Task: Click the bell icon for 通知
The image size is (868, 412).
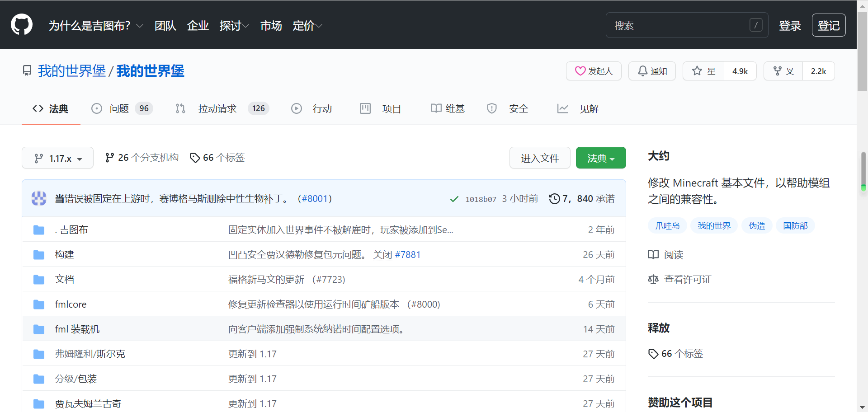Action: coord(642,71)
